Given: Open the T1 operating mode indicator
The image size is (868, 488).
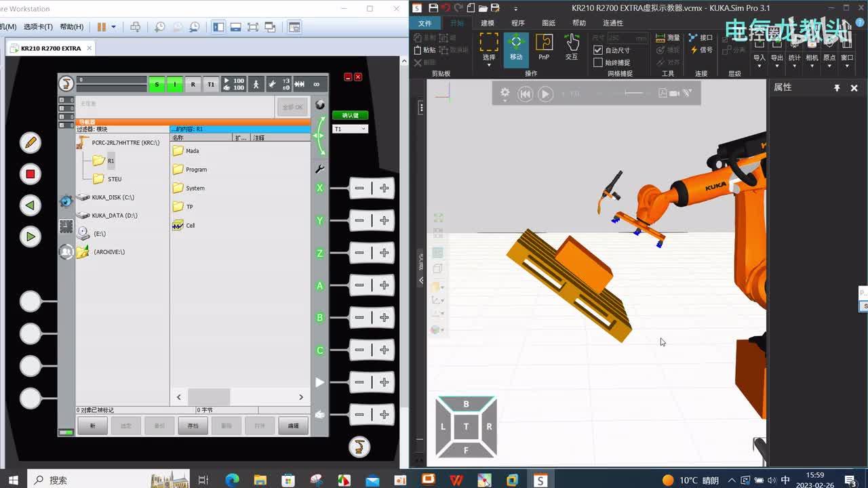Looking at the screenshot, I should (211, 84).
